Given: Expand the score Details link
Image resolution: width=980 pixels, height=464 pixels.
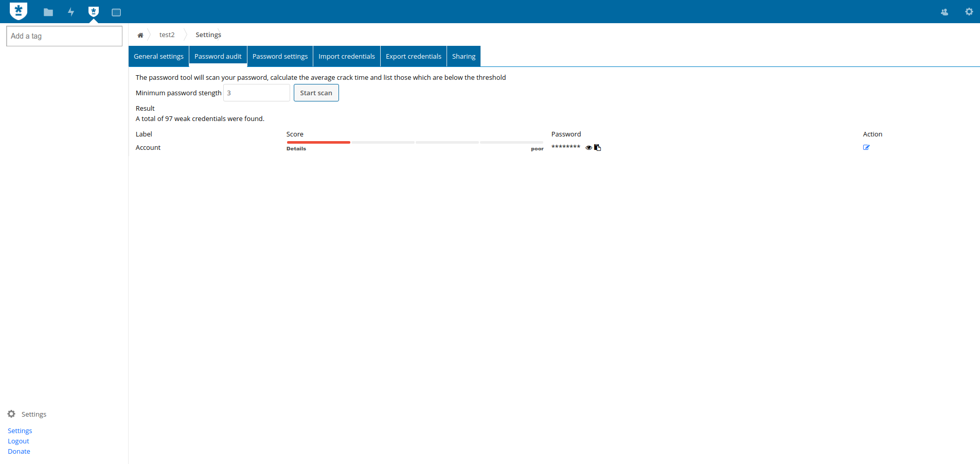Looking at the screenshot, I should click(x=296, y=149).
